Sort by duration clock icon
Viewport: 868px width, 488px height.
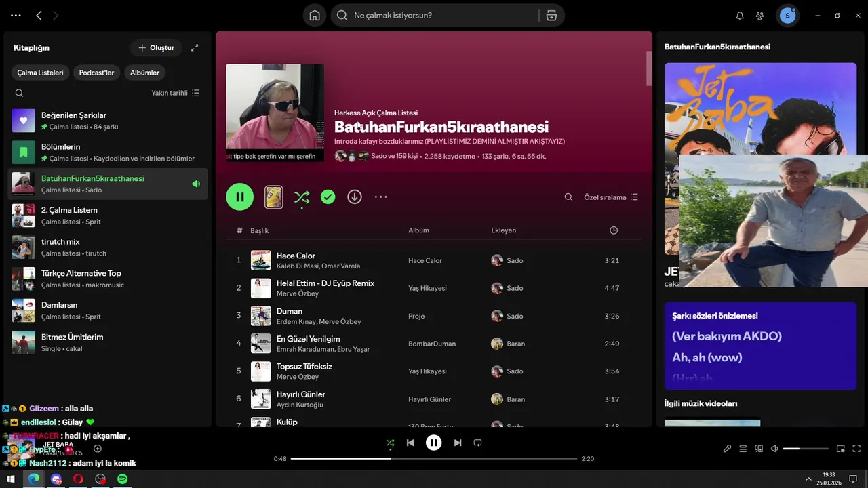coord(614,230)
